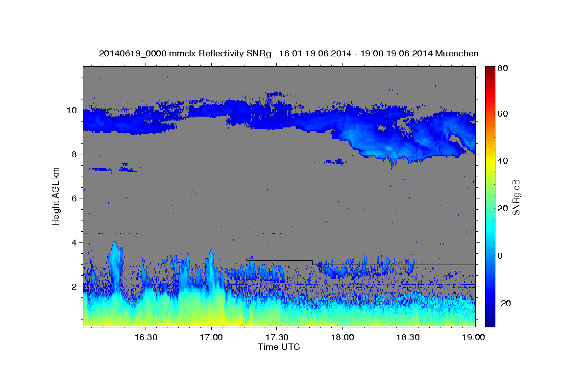This screenshot has width=588, height=392.
Task: Click the 'Height AGL km' axis label
Action: pos(56,196)
